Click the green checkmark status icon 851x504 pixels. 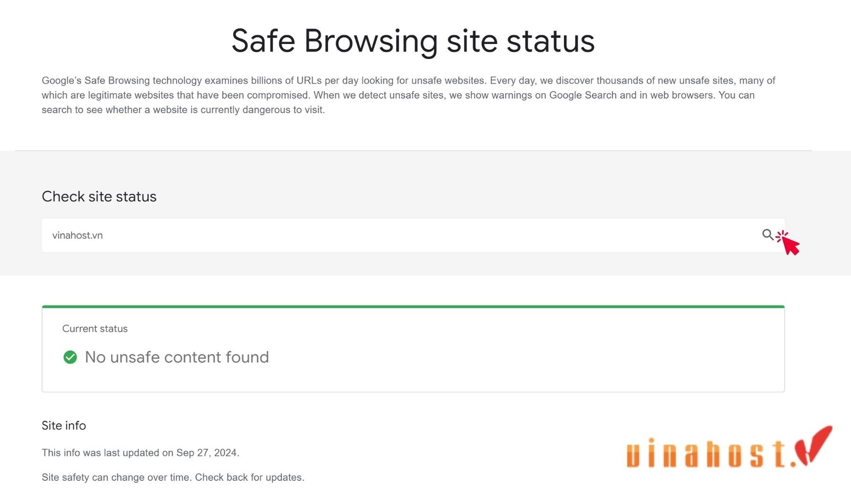point(70,357)
